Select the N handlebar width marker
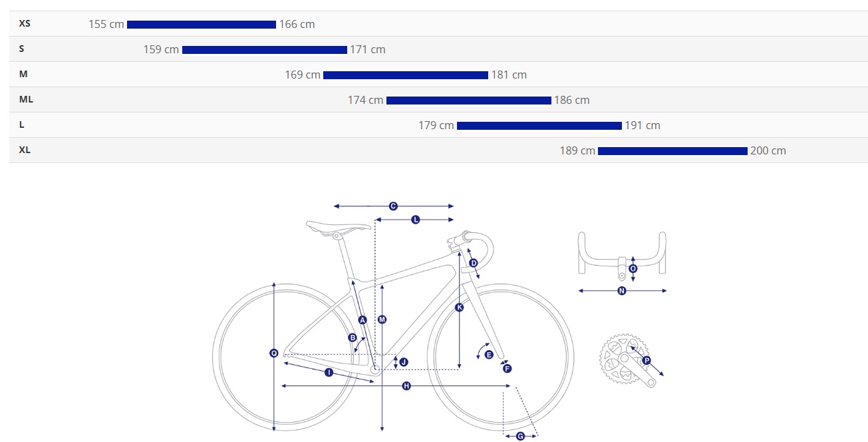The image size is (868, 442). pos(622,291)
